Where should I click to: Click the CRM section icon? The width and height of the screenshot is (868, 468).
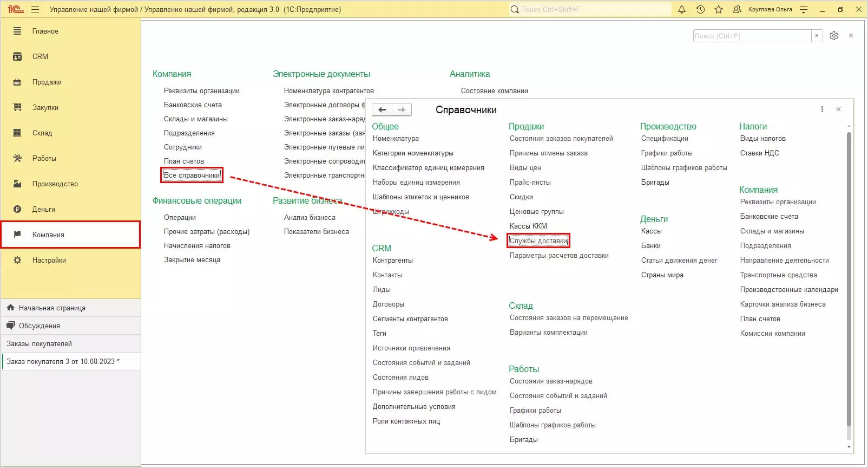click(x=17, y=56)
